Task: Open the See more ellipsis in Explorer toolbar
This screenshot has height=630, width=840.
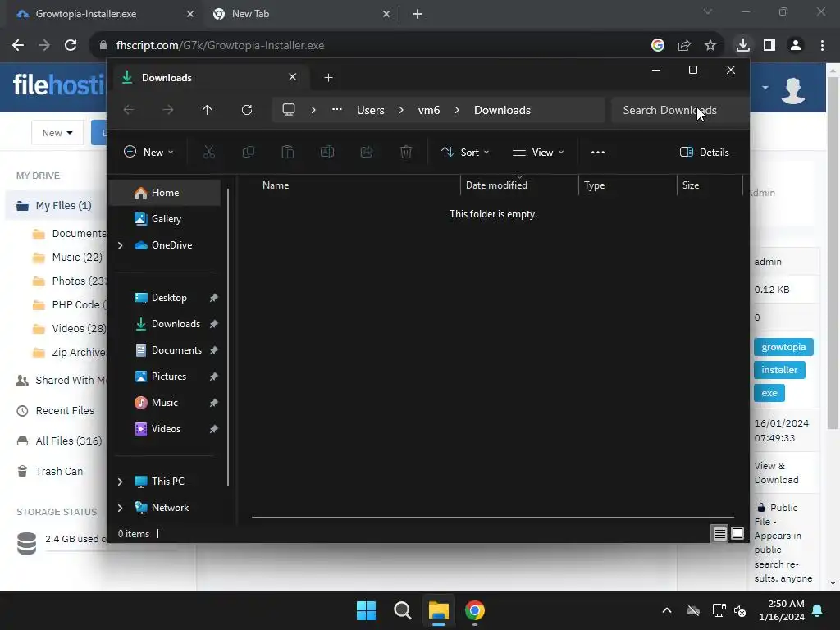Action: 598,152
